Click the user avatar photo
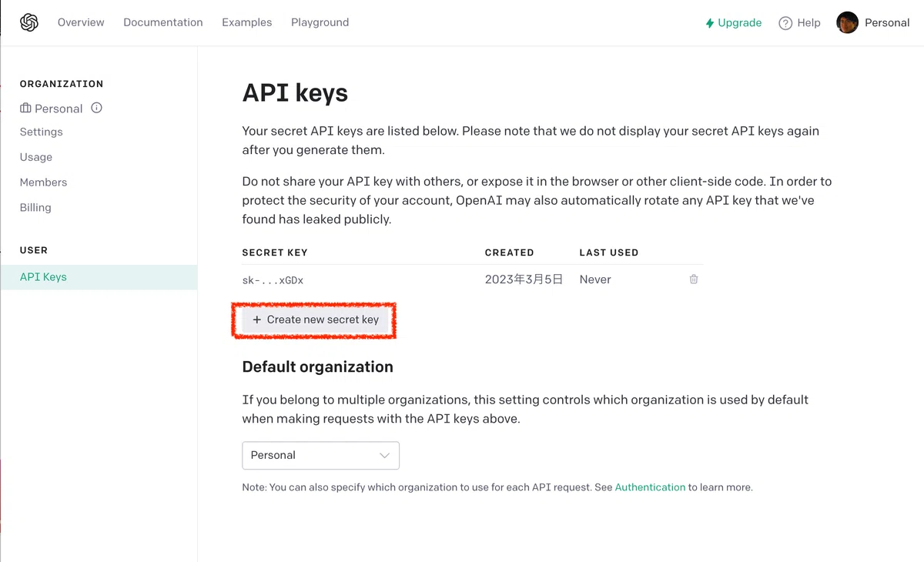The image size is (924, 562). coord(847,22)
